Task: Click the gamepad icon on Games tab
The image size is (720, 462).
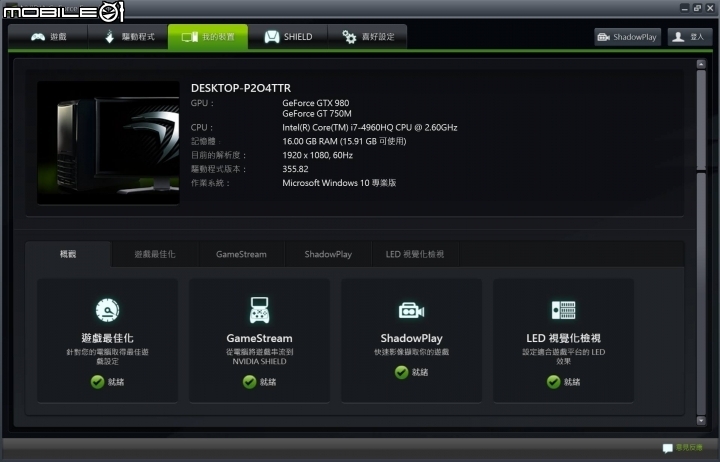Action: pyautogui.click(x=38, y=37)
